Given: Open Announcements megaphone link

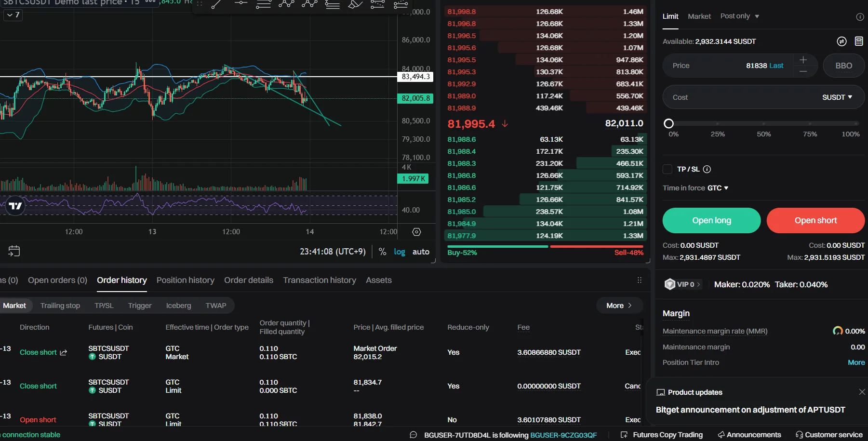Looking at the screenshot, I should point(749,435).
